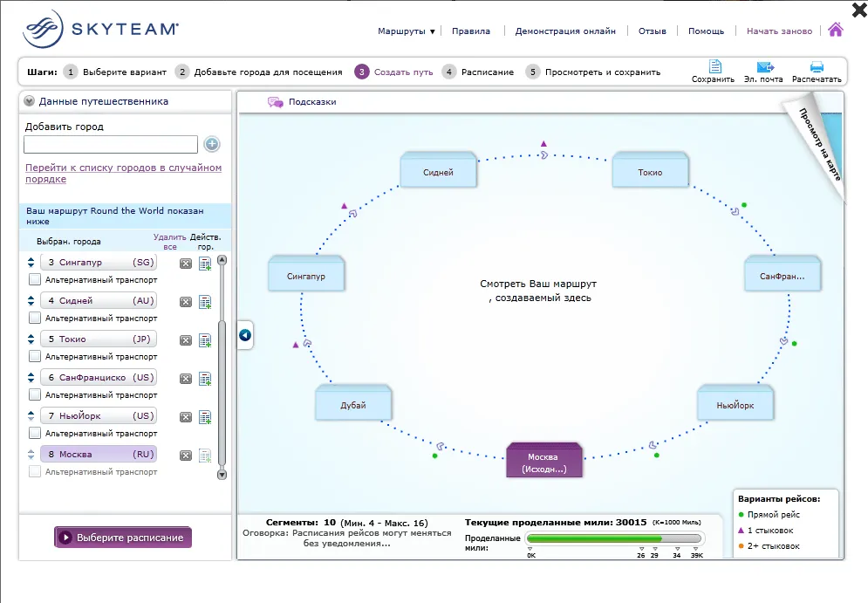Click the Эл. почта envelope icon

[x=765, y=67]
